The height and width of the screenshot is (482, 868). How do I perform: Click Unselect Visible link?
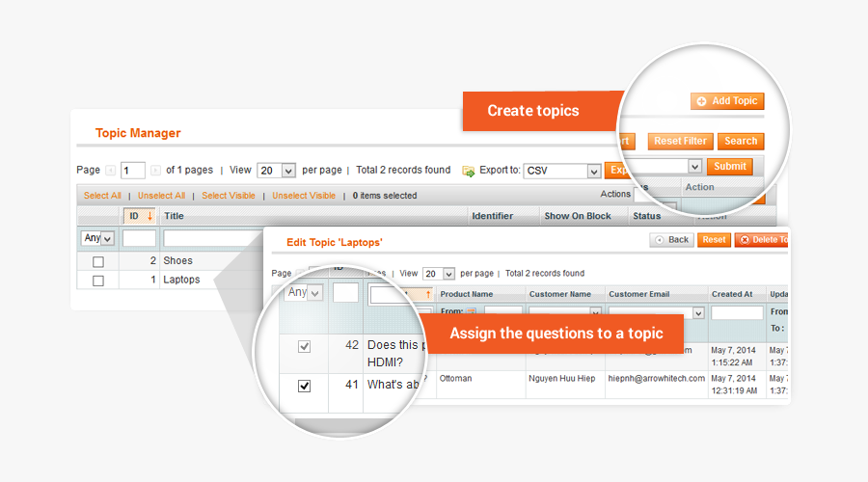point(304,196)
